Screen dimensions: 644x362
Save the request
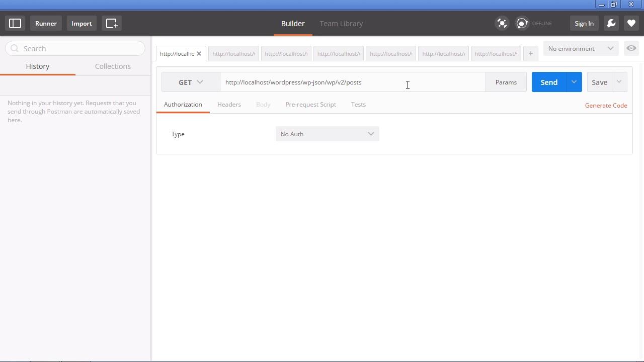(x=599, y=82)
